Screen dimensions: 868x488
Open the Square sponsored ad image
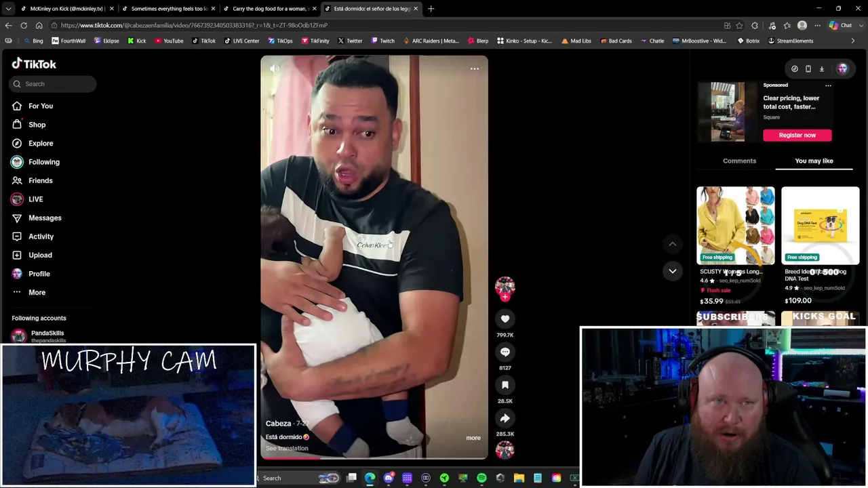click(x=728, y=112)
